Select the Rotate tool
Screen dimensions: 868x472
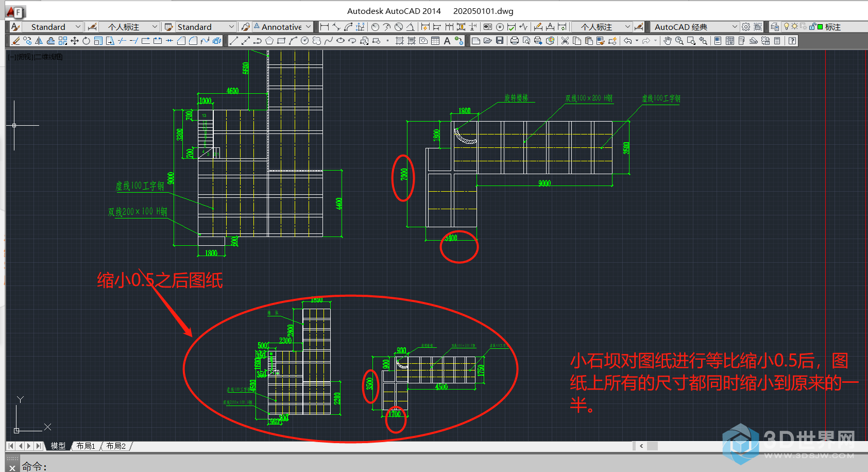point(86,41)
